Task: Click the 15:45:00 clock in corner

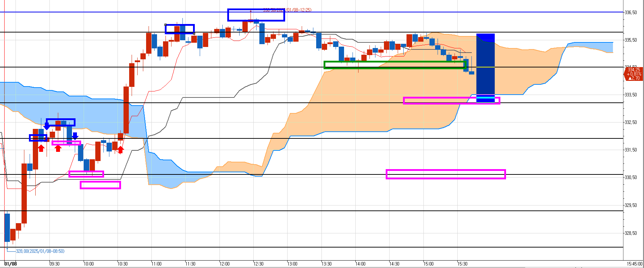Action: [x=634, y=264]
